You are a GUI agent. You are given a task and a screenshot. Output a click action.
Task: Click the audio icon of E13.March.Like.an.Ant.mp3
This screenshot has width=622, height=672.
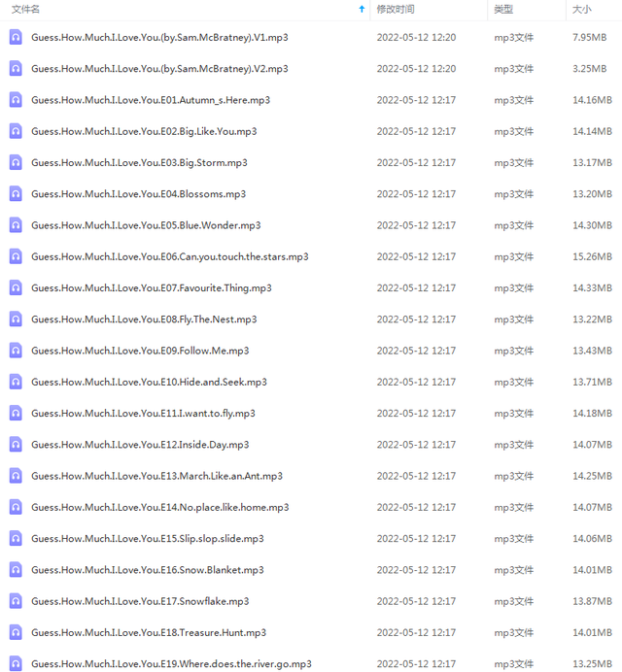pos(16,475)
